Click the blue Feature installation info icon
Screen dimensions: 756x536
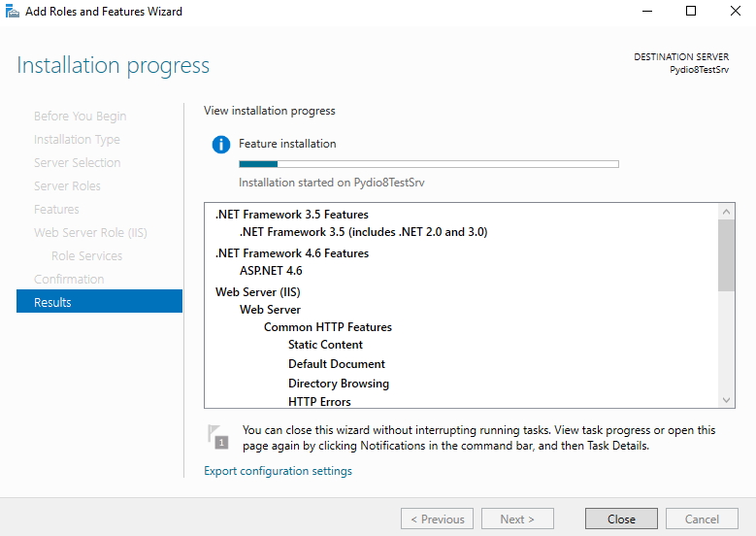(x=221, y=145)
